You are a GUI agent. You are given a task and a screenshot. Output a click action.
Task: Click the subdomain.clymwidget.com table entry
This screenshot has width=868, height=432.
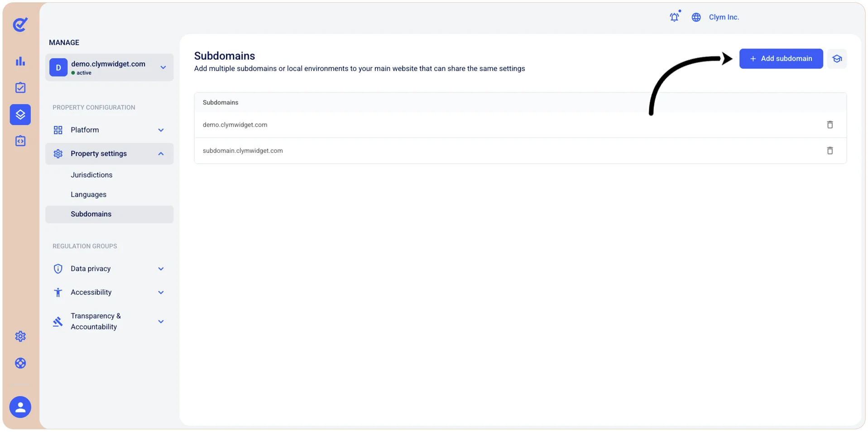(243, 151)
